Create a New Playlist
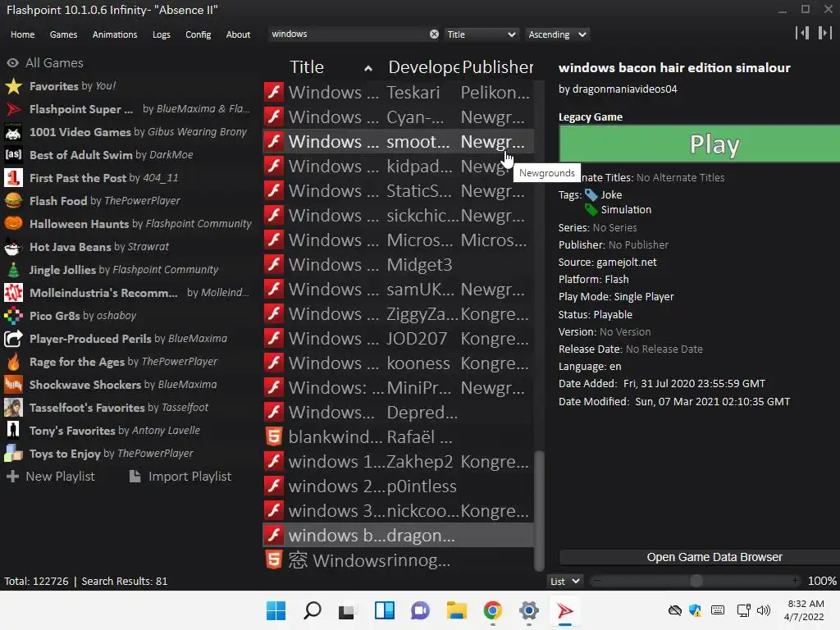The width and height of the screenshot is (840, 630). pos(50,477)
